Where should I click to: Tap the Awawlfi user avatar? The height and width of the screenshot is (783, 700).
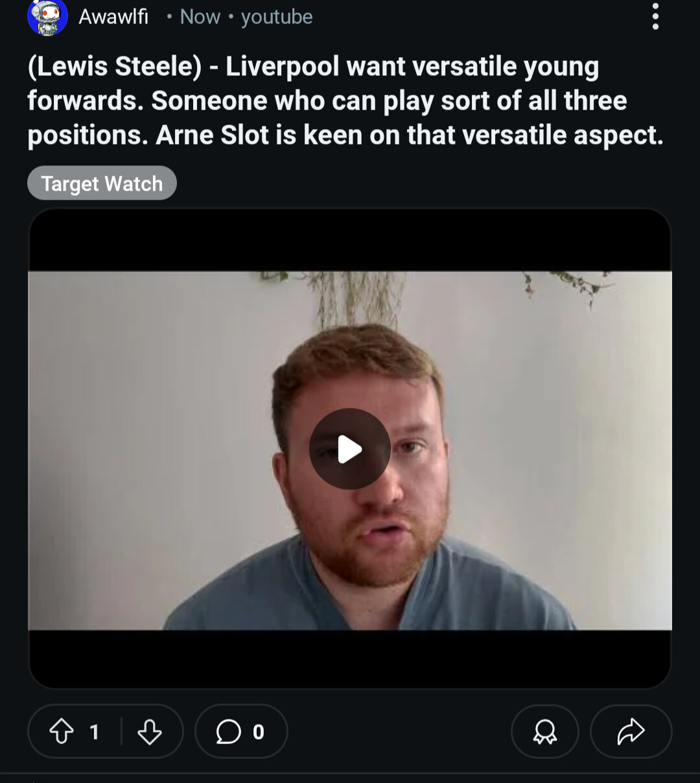[47, 18]
